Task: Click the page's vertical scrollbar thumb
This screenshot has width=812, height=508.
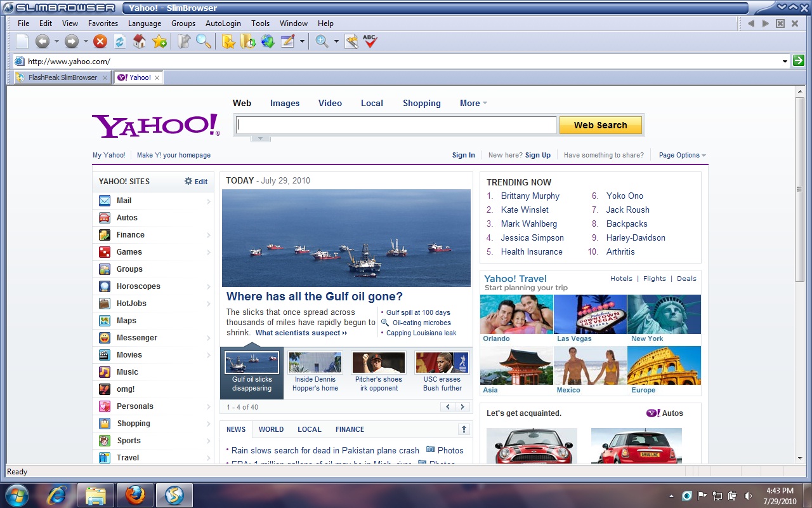Action: point(799,189)
